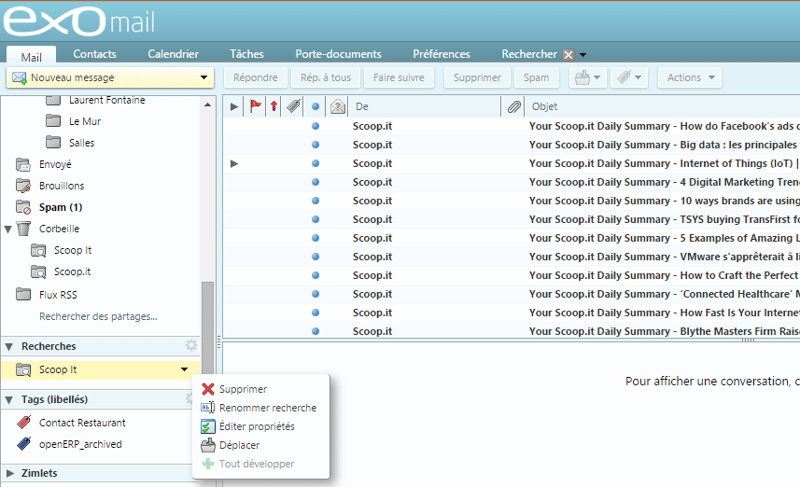Open the Tâches tab
This screenshot has height=487, width=800.
point(246,54)
